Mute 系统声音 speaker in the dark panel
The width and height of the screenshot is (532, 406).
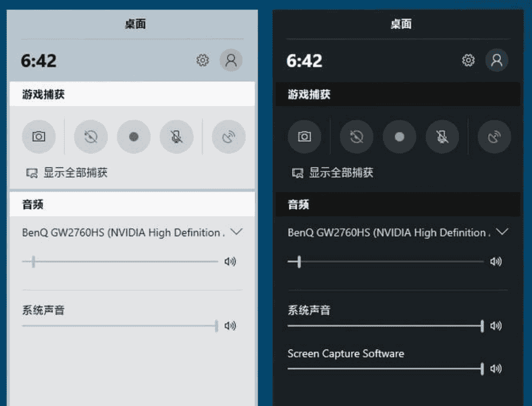[x=496, y=326]
